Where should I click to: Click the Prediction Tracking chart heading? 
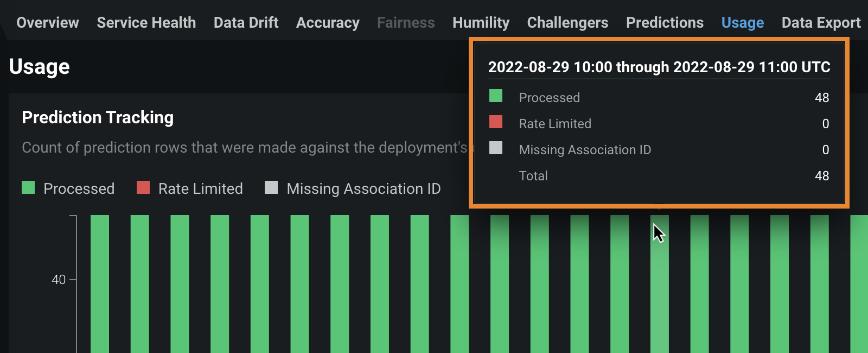click(x=98, y=117)
